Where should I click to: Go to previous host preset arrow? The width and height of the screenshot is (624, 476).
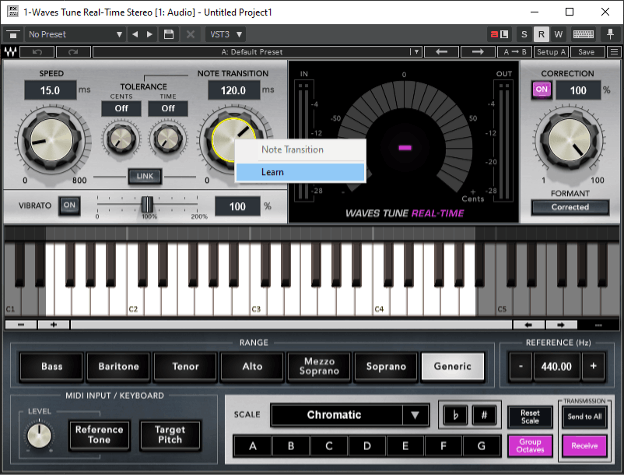[x=135, y=35]
